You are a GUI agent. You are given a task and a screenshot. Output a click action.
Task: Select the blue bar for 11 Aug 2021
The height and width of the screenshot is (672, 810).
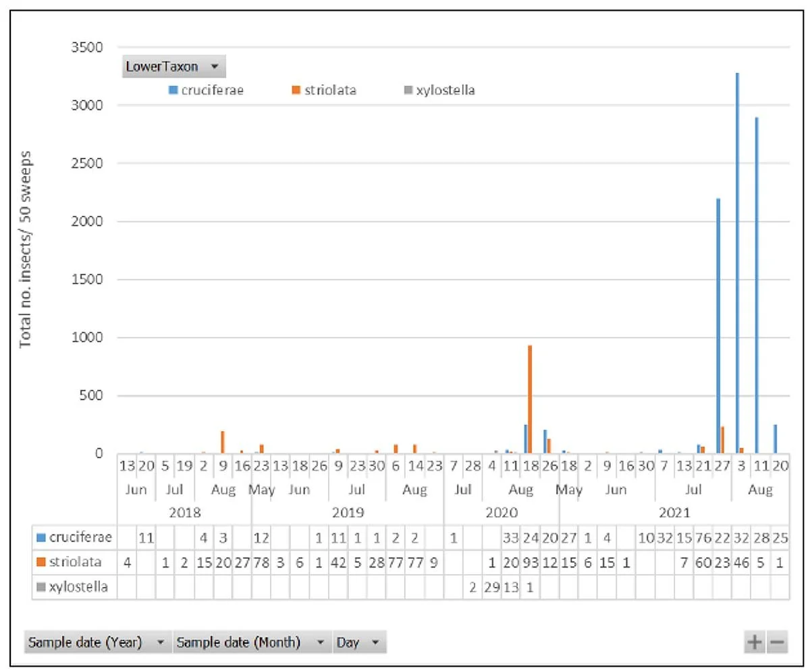pos(757,283)
